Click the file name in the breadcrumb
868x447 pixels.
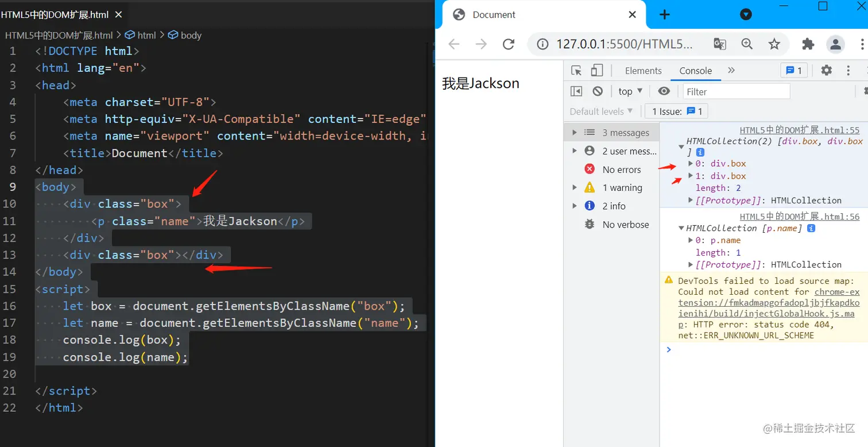tap(59, 35)
